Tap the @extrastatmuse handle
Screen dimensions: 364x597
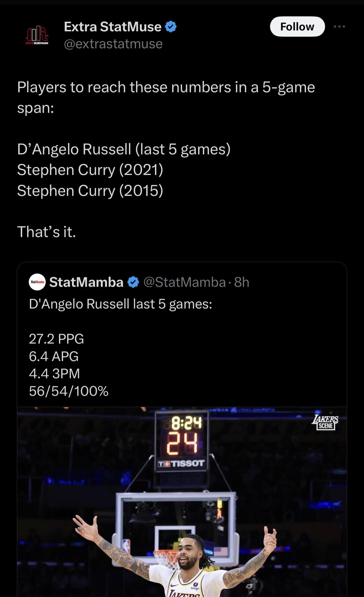pyautogui.click(x=113, y=44)
